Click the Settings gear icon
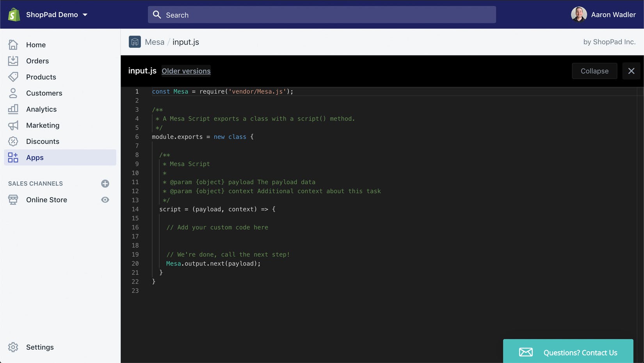 pyautogui.click(x=13, y=347)
